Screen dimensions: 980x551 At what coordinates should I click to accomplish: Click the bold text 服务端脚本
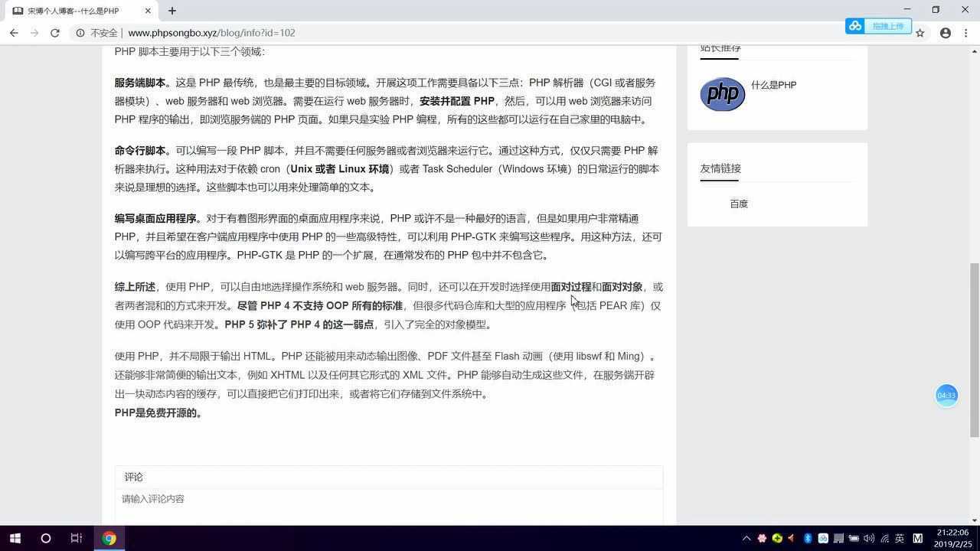coord(139,83)
